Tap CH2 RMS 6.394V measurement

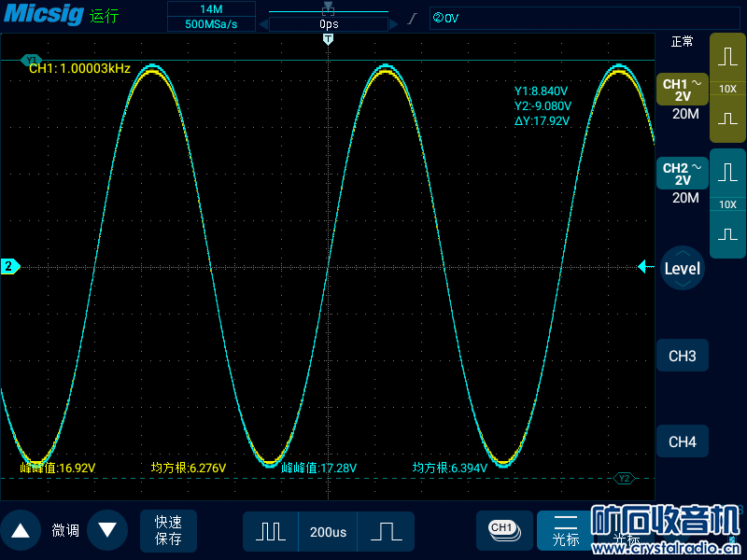[450, 468]
